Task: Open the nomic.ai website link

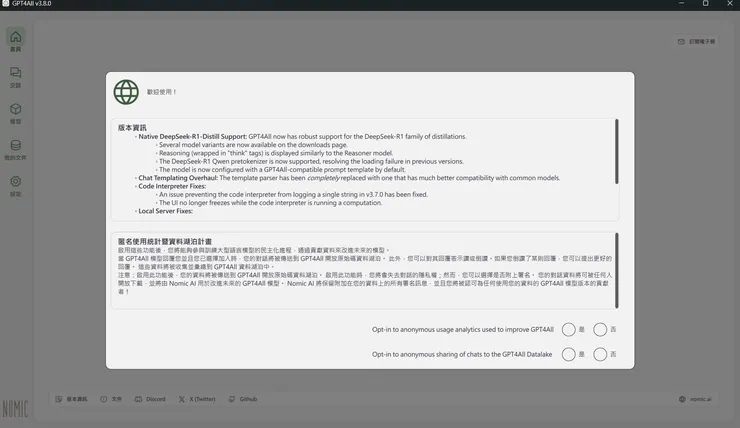Action: coord(695,399)
